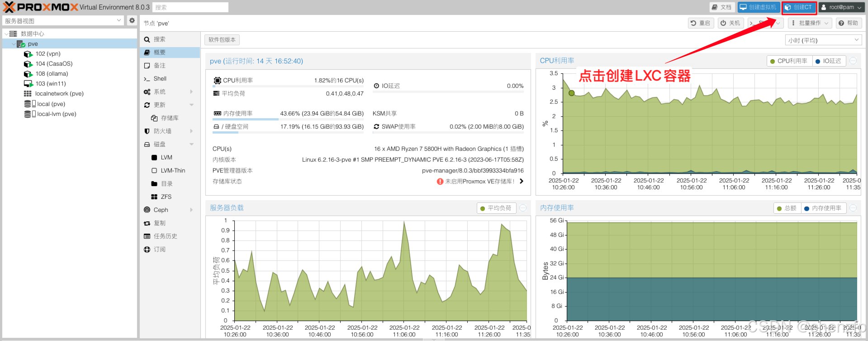Image resolution: width=868 pixels, height=341 pixels.
Task: Select the 概要 summary menu item
Action: (x=160, y=53)
